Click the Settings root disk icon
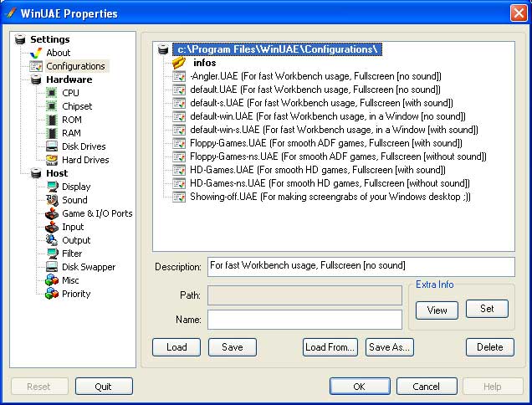The height and width of the screenshot is (405, 532). tap(20, 39)
